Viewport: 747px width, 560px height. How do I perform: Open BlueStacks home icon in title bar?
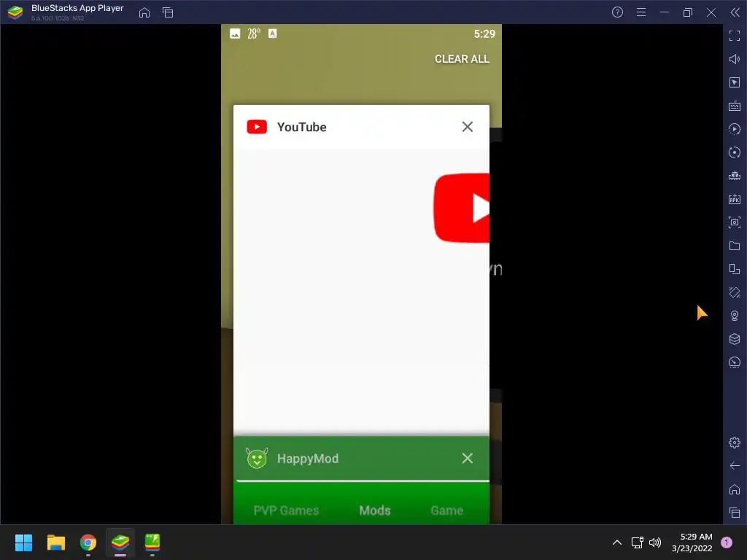pyautogui.click(x=144, y=12)
